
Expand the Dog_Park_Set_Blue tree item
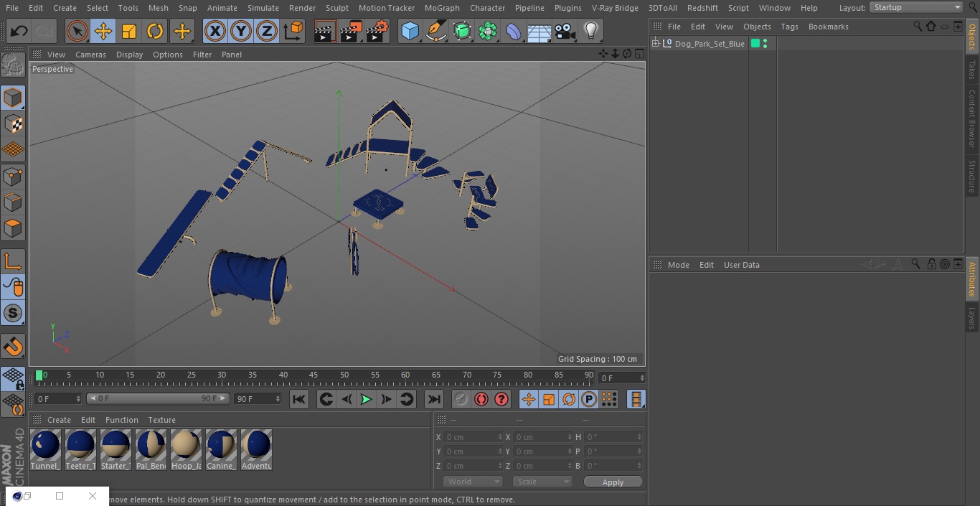[655, 44]
